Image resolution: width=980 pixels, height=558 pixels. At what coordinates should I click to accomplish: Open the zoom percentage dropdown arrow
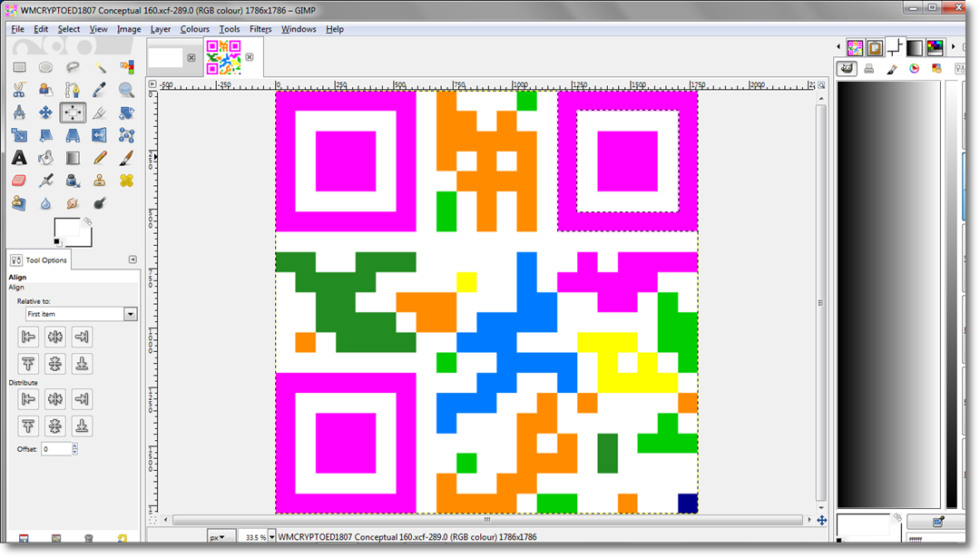click(x=272, y=537)
